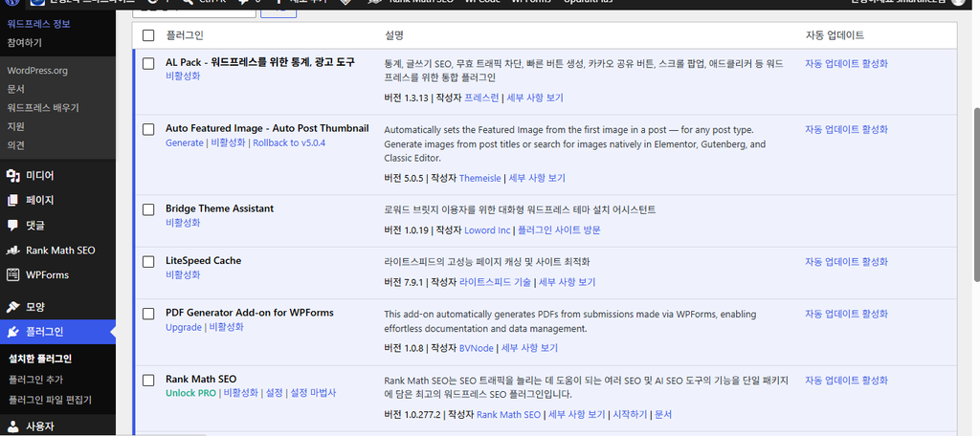980x436 pixels.
Task: Enable auto-update for LiteSpeed Cache
Action: point(846,262)
